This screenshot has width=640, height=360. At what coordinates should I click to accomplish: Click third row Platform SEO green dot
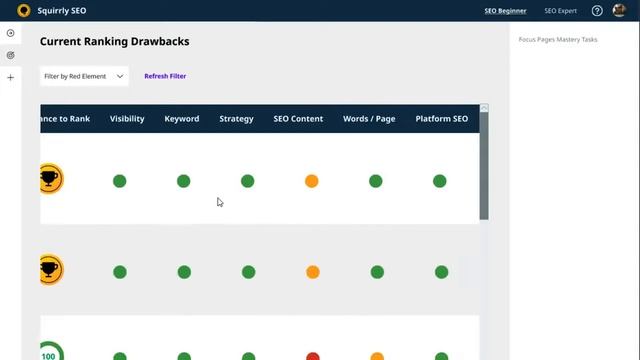442,356
